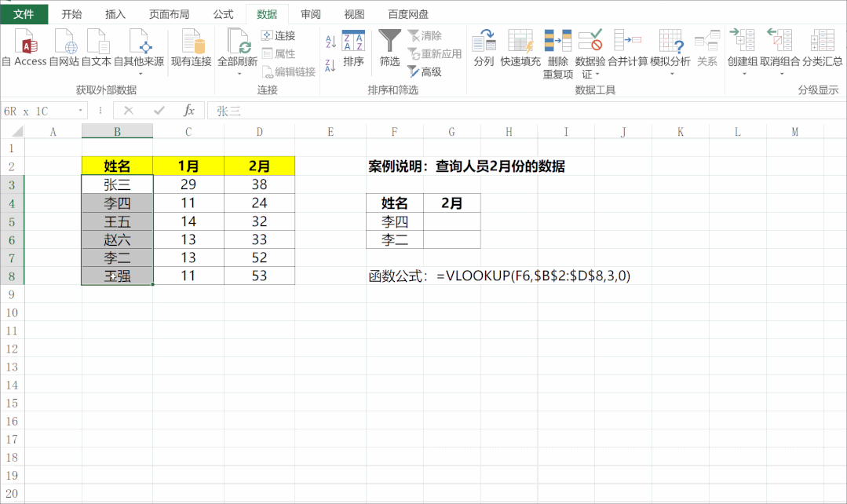
Task: Select cell with value 52
Action: tap(259, 257)
